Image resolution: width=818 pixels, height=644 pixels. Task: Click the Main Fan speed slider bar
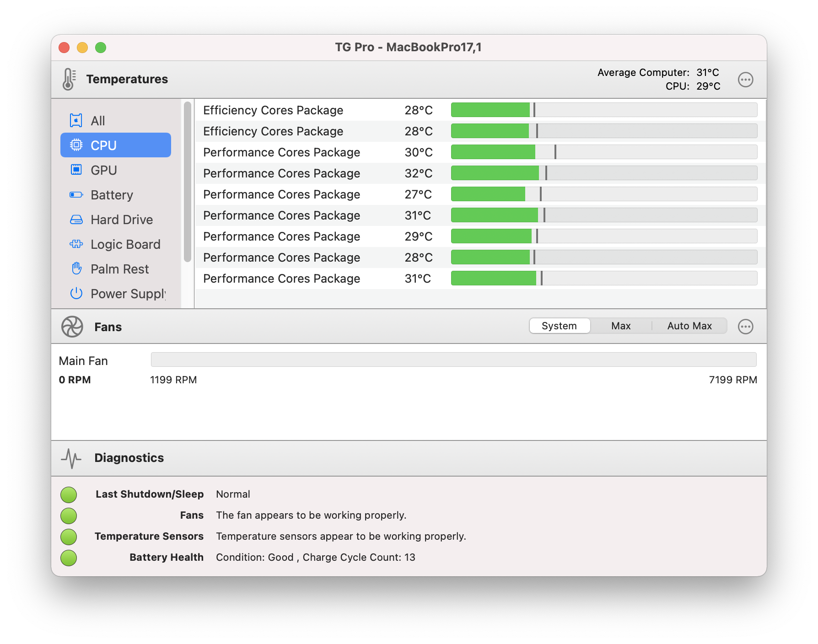[453, 360]
